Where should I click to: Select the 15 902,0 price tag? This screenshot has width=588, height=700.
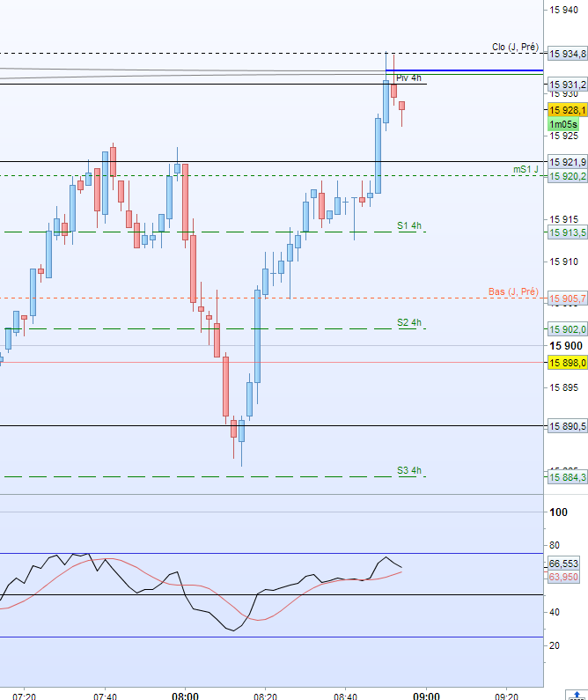(568, 329)
